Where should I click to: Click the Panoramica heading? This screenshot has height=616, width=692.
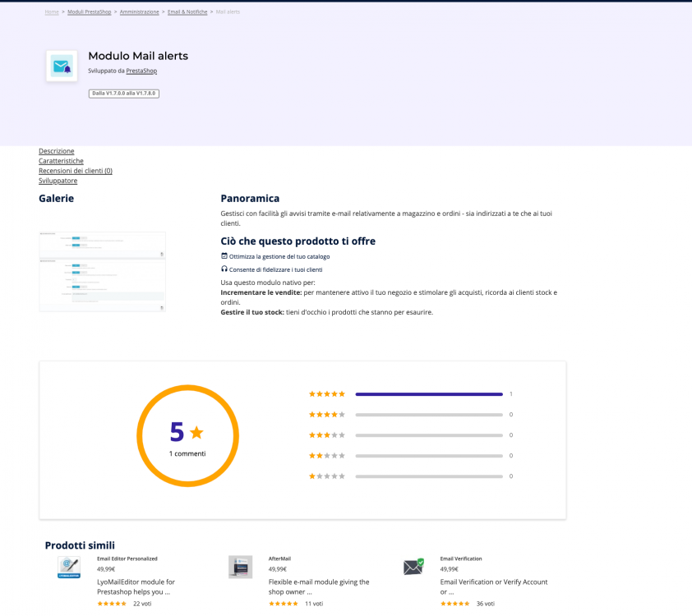point(250,199)
